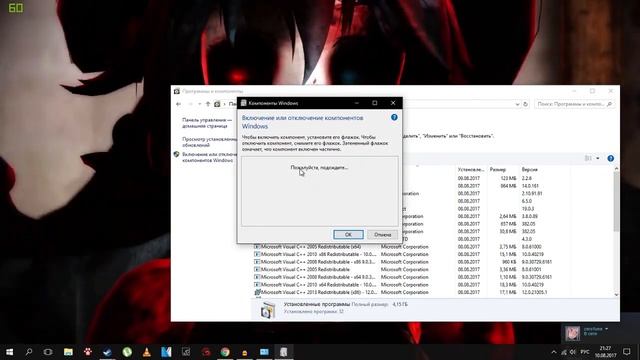Open the clock and date flyout
The width and height of the screenshot is (640, 360).
[605, 352]
